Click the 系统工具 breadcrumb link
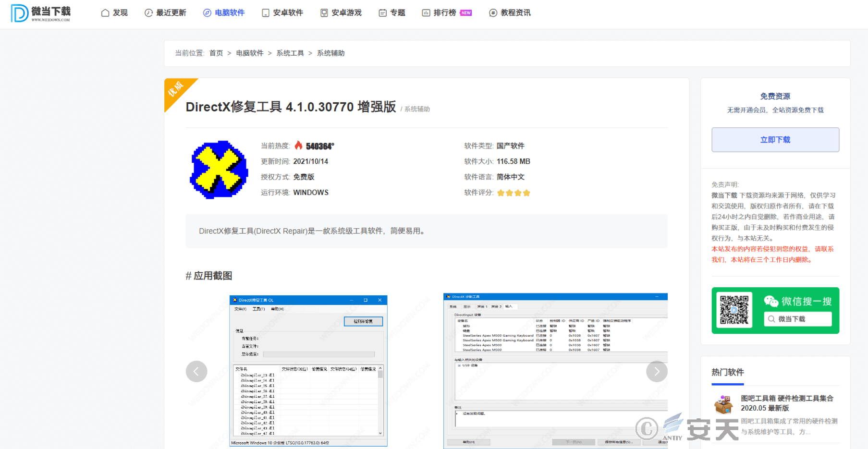This screenshot has width=868, height=449. [x=290, y=53]
